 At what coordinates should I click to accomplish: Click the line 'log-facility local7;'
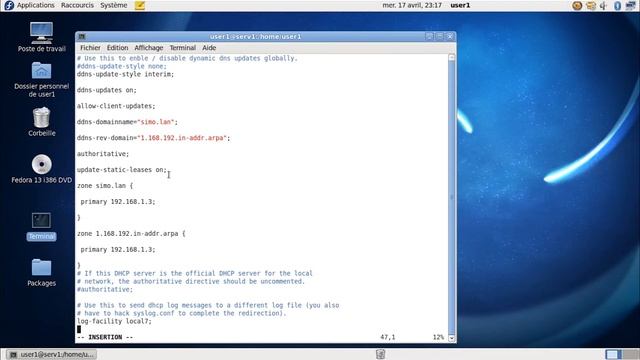pos(114,321)
